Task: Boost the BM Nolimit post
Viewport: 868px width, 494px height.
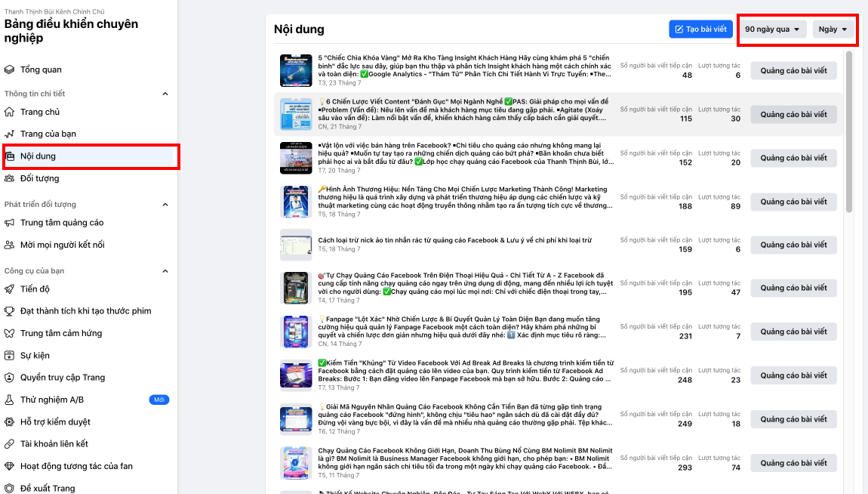Action: tap(793, 463)
